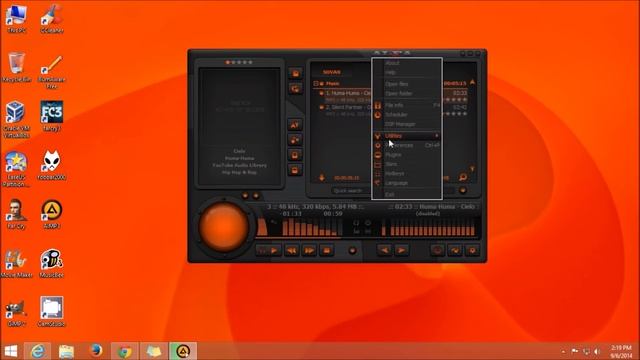
Task: Select the EaseUS Partition shortcut
Action: (x=16, y=169)
